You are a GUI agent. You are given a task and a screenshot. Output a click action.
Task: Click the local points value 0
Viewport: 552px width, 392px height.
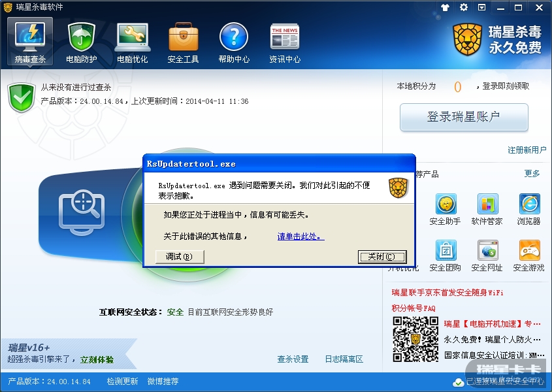tap(458, 87)
